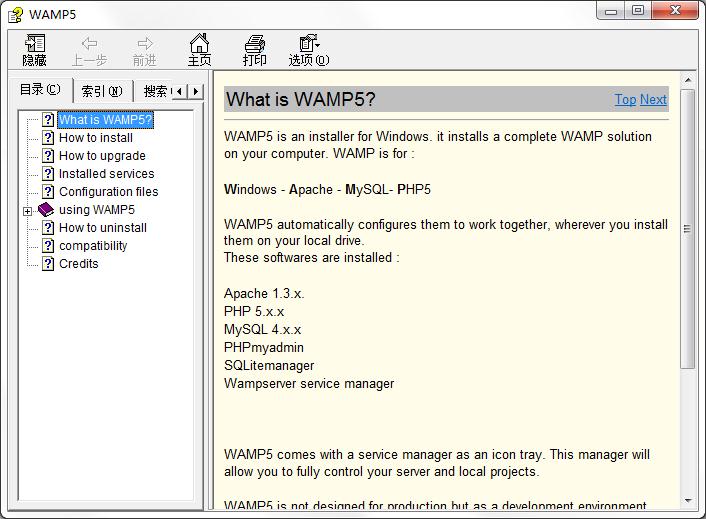Click the page icon beside Configuration files

(x=48, y=192)
